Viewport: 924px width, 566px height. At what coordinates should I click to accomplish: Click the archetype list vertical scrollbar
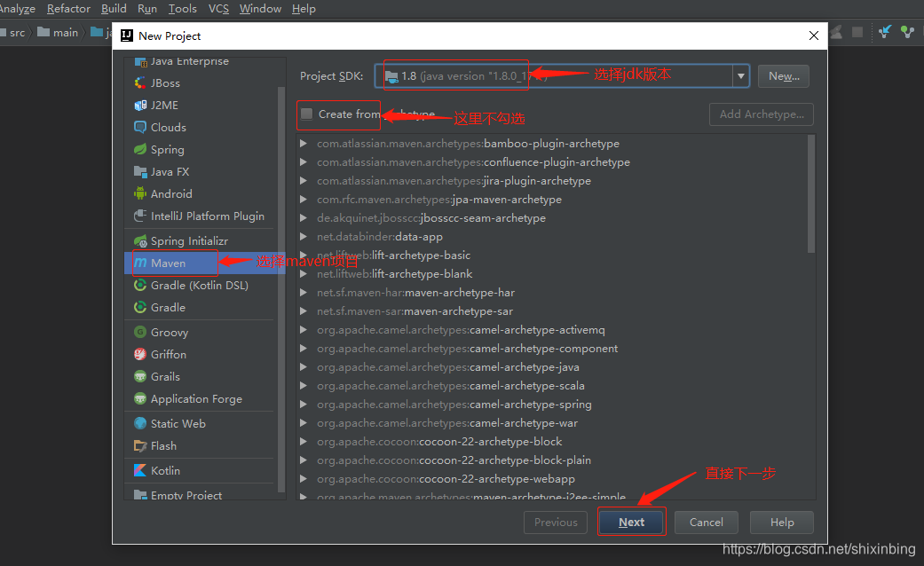tap(811, 194)
